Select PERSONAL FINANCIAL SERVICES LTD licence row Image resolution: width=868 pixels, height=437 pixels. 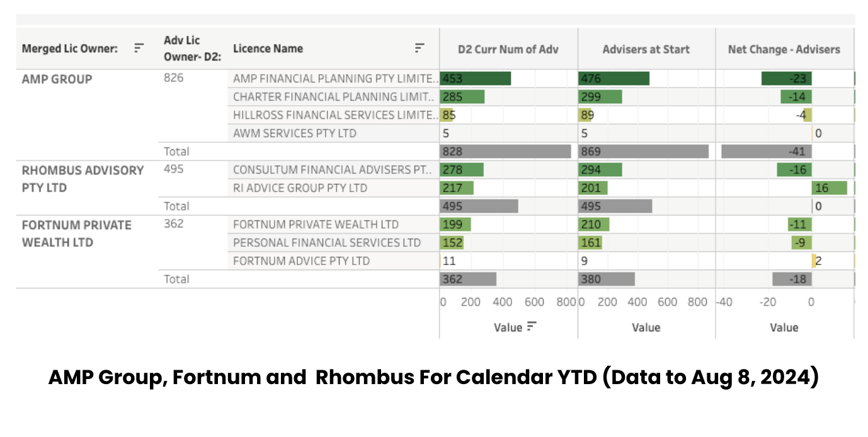(326, 242)
